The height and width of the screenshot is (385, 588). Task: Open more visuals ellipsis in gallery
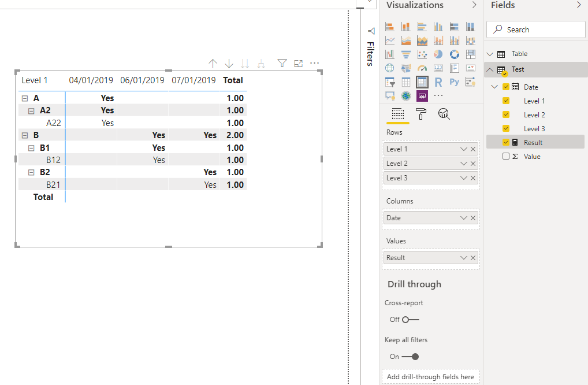438,96
